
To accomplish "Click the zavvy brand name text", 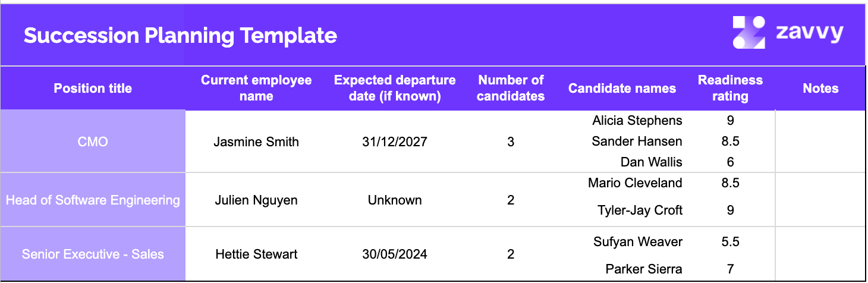I will pos(809,33).
